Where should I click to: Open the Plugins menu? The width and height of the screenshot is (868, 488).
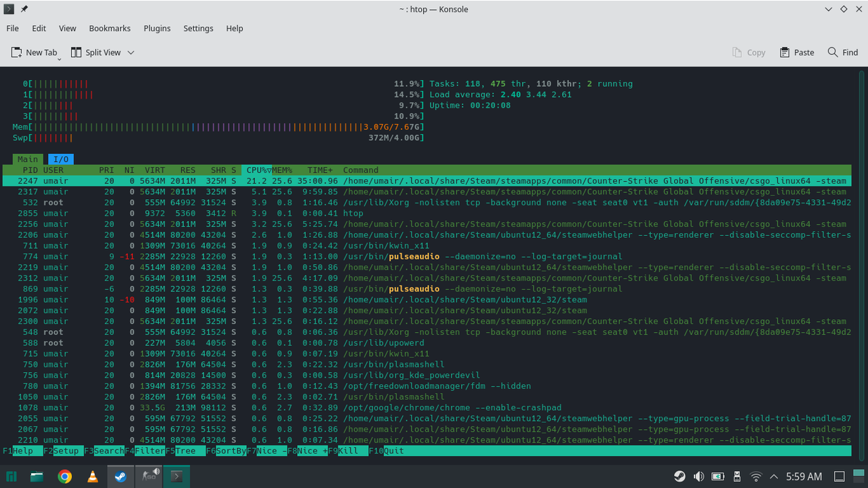157,28
